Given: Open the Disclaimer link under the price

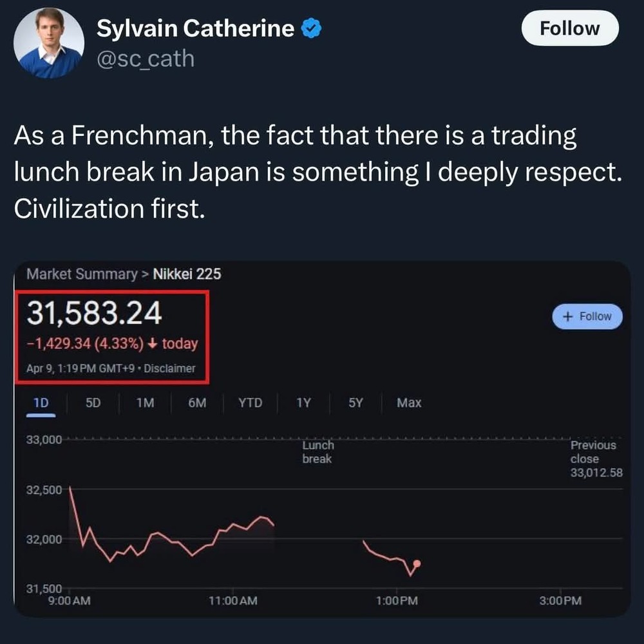Looking at the screenshot, I should pos(169,368).
